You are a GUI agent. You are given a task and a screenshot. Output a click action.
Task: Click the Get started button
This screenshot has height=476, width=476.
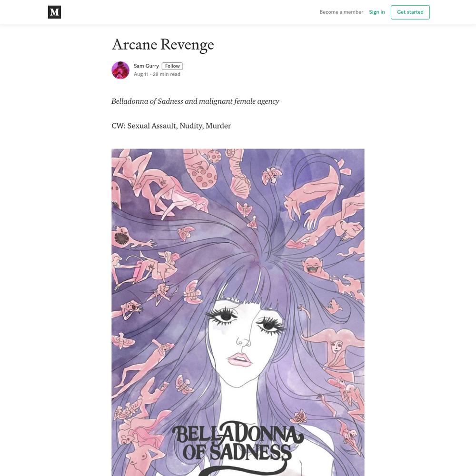410,12
